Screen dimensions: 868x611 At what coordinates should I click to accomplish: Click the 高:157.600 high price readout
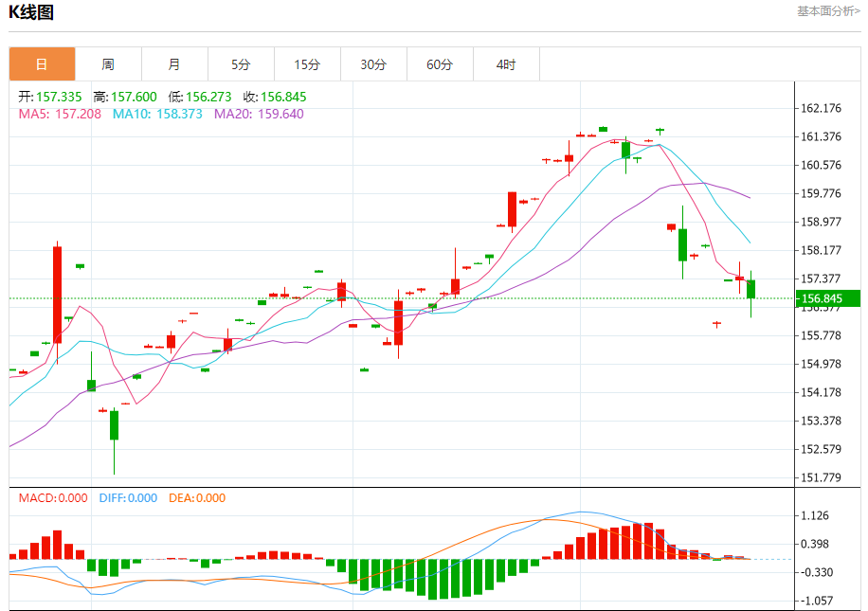tap(125, 97)
